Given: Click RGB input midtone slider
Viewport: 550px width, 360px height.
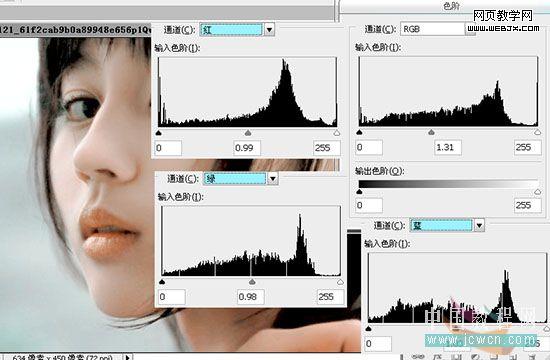Looking at the screenshot, I should pyautogui.click(x=431, y=132).
